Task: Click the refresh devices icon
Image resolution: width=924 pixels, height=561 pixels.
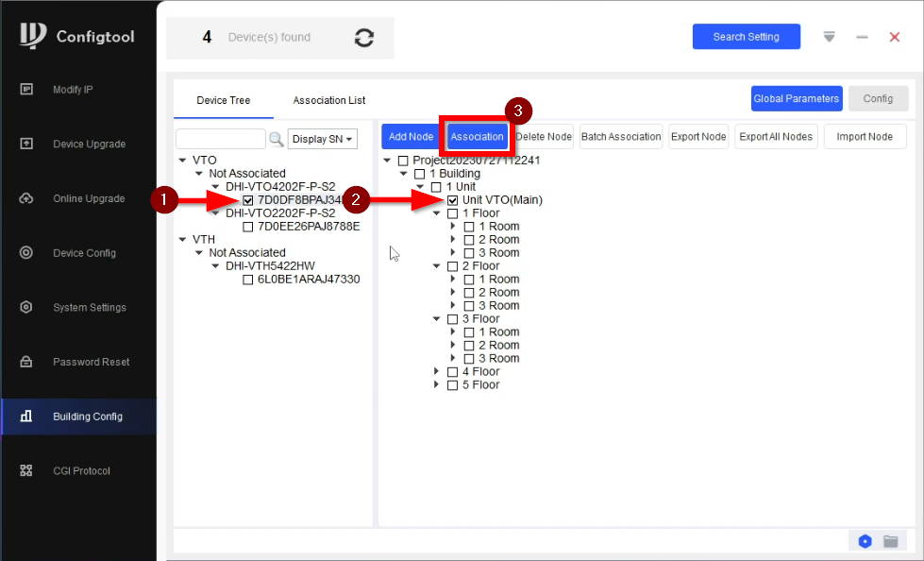Action: (x=364, y=38)
